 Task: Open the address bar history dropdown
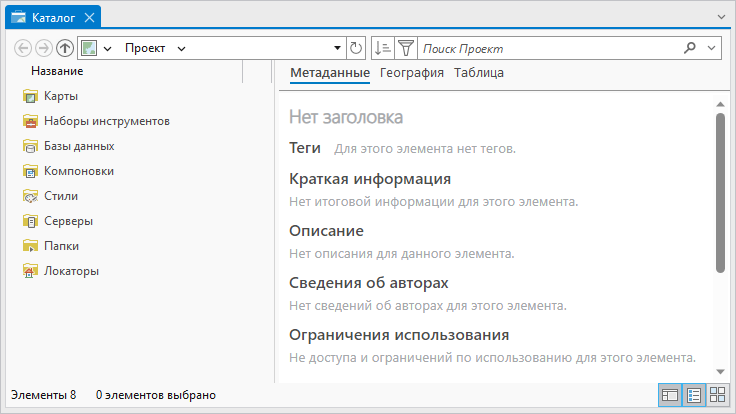tap(337, 48)
